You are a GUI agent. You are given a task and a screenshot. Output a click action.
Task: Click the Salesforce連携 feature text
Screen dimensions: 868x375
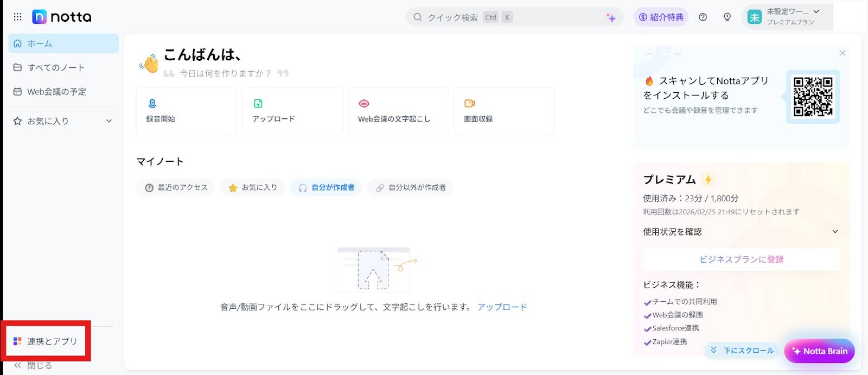pyautogui.click(x=675, y=328)
